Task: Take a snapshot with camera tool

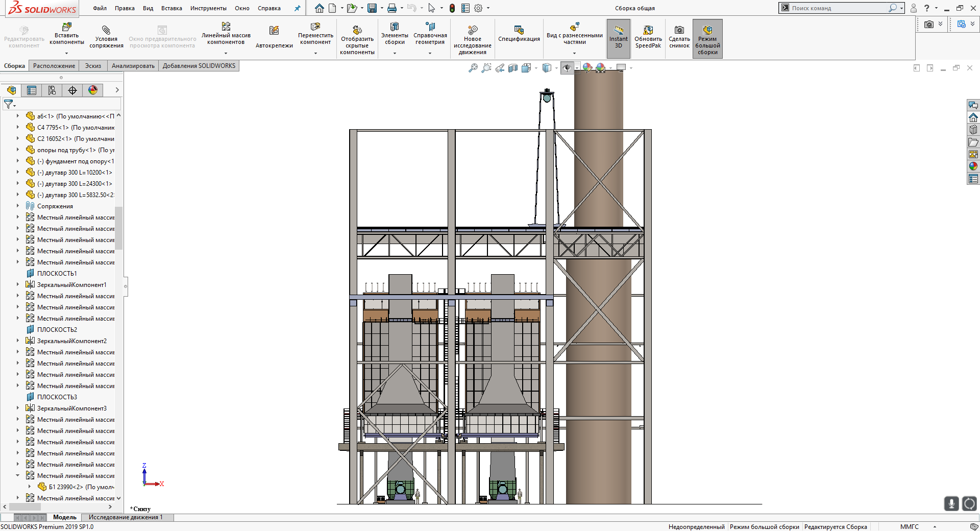Action: tap(679, 30)
